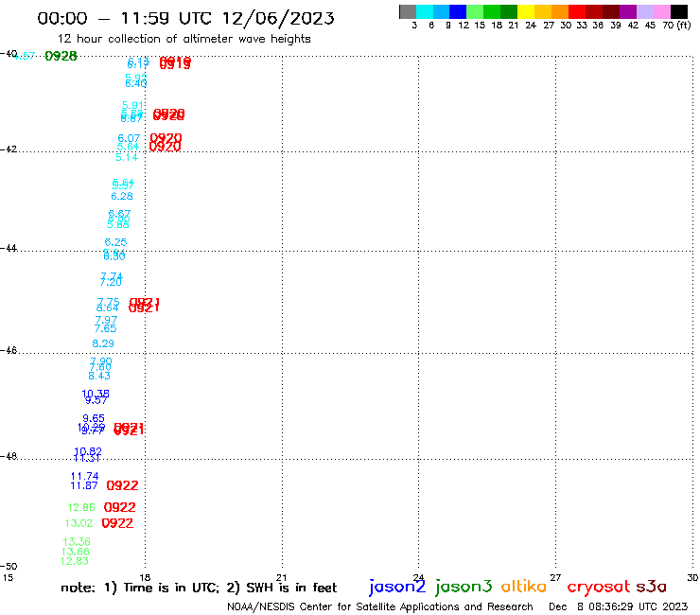Select the timestamp 'Dec 8 08:36:29 UTC 2023'
The height and width of the screenshot is (615, 700).
pos(619,606)
